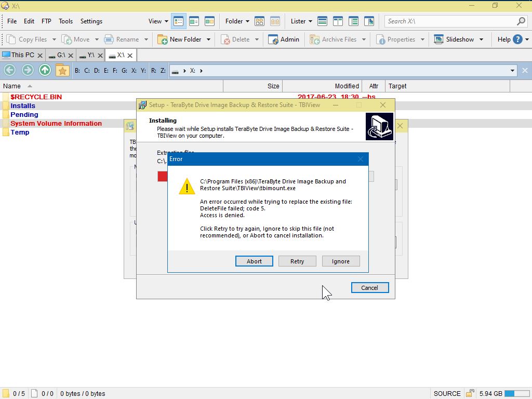
Task: Click the lock icon in the status bar
Action: coord(470,394)
